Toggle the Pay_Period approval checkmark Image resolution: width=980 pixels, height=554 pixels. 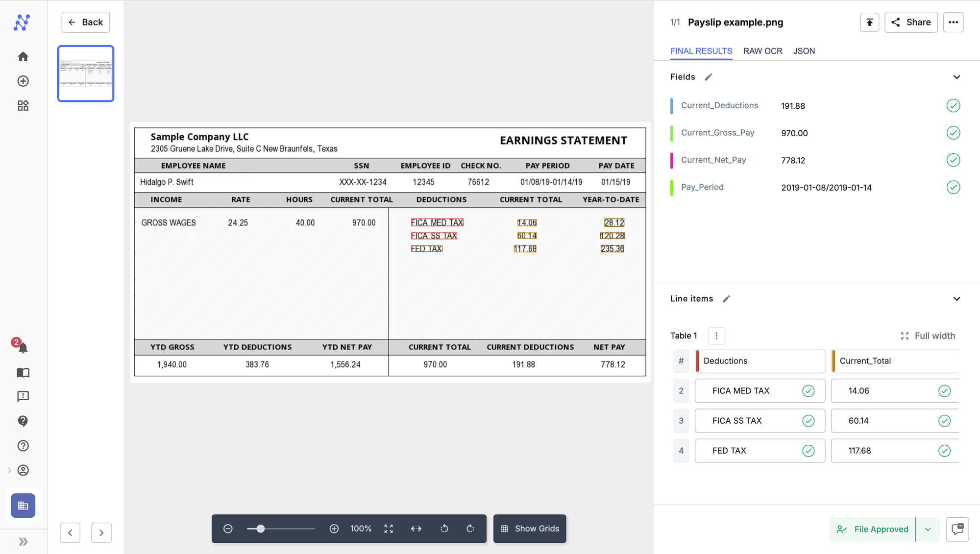[x=953, y=187]
